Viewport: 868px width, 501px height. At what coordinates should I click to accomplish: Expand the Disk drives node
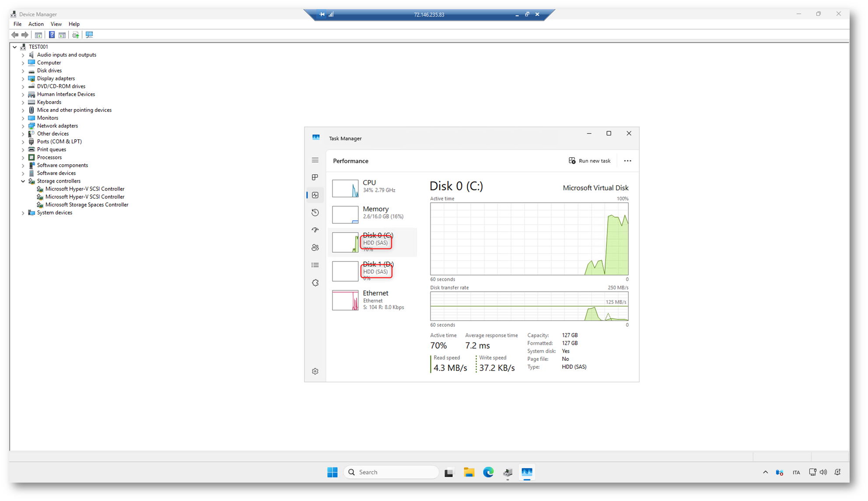click(23, 71)
